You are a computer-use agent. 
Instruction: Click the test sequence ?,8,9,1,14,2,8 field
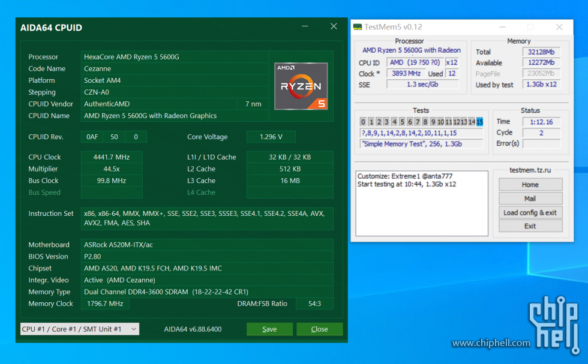(x=421, y=133)
